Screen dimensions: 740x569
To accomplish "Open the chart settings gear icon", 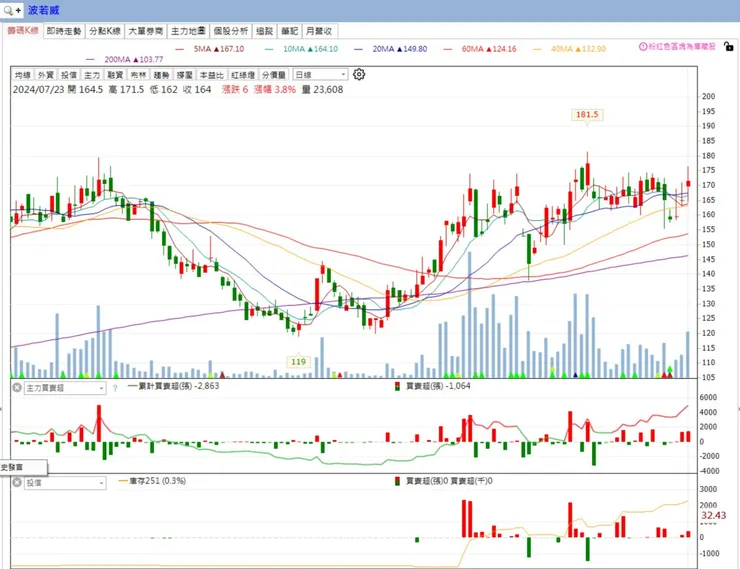I will (359, 74).
